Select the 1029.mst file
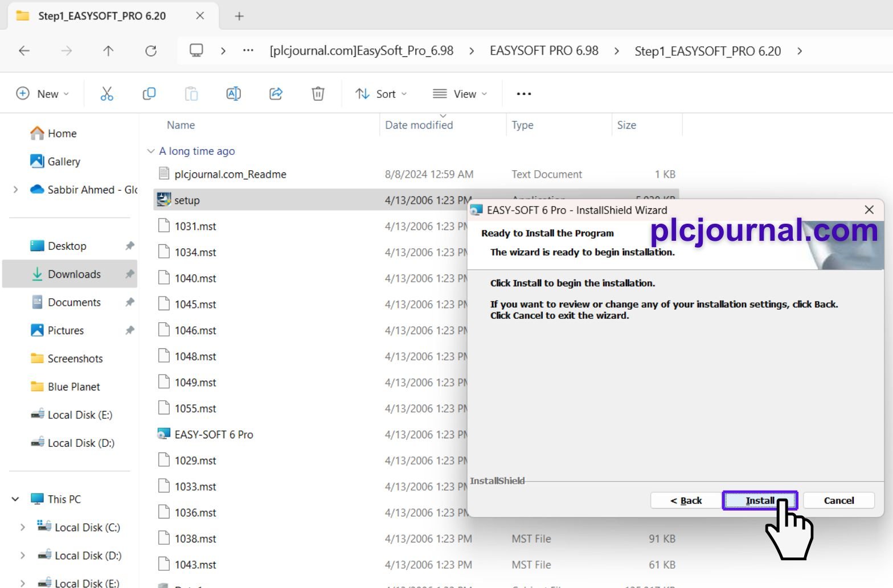This screenshot has height=588, width=893. (195, 460)
